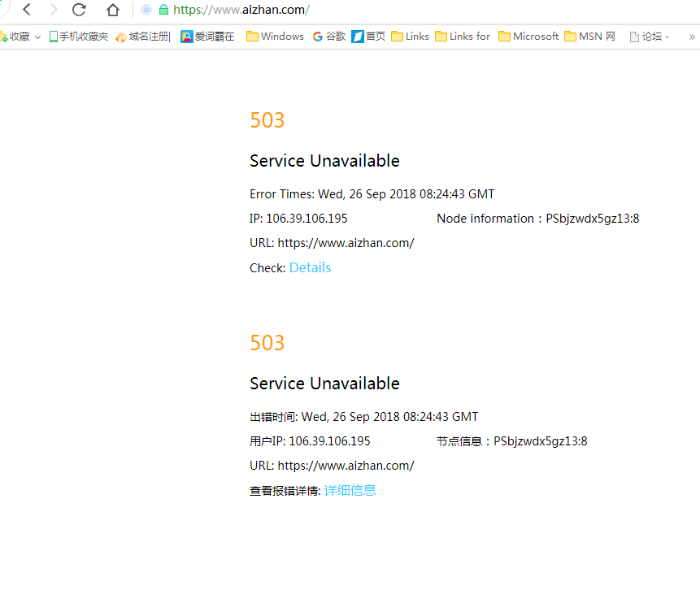This screenshot has width=700, height=590.
Task: Open the 手机收藏夹 mobile favorites bookmark
Action: pos(79,37)
